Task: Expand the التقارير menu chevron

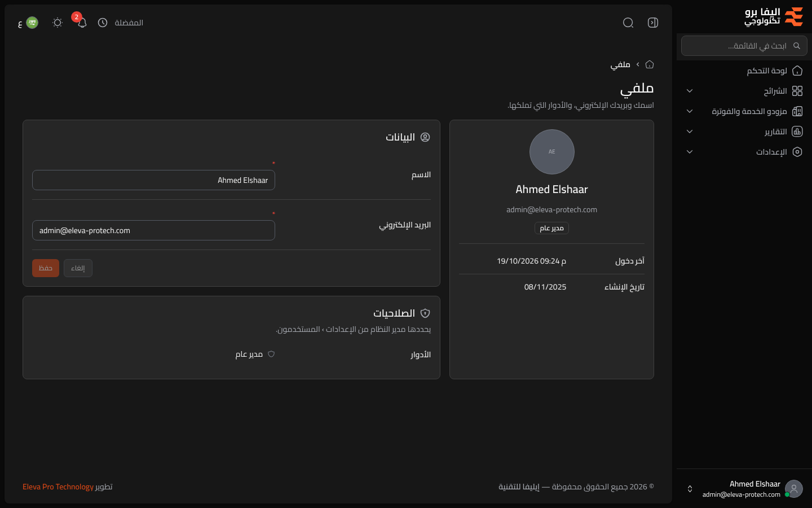Action: 690,132
